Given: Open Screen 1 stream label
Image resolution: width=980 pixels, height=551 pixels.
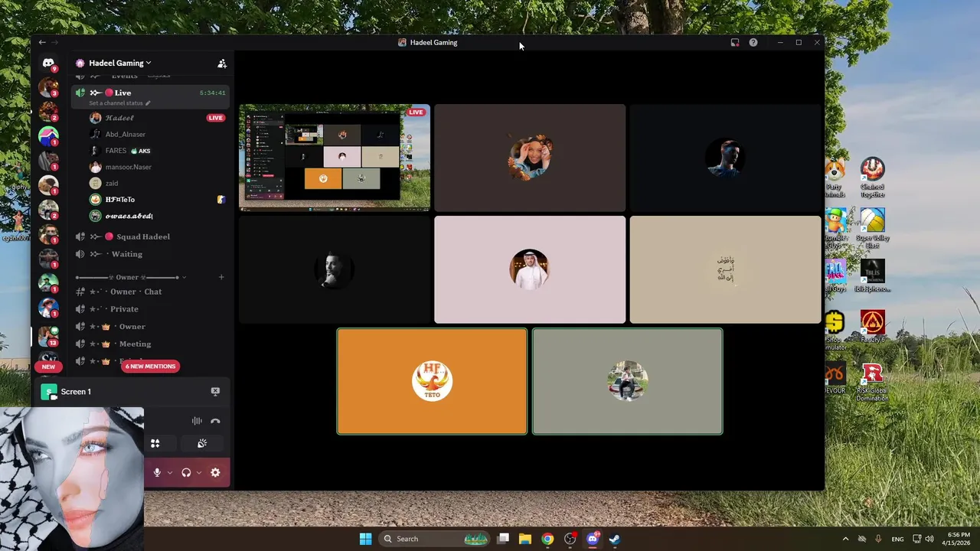Looking at the screenshot, I should [76, 392].
